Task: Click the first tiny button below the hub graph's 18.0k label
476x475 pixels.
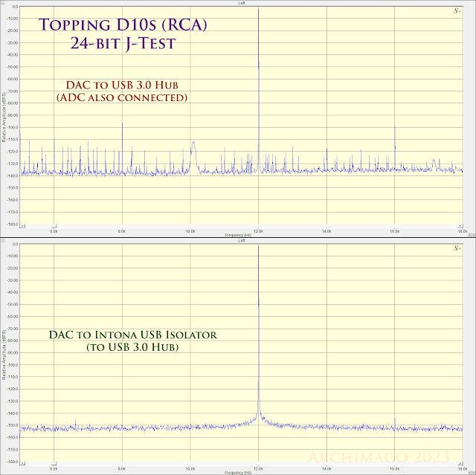Action: click(469, 235)
